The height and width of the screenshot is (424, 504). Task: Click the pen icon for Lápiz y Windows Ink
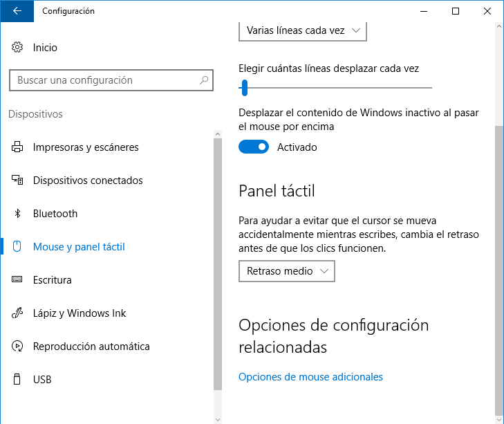pyautogui.click(x=17, y=313)
